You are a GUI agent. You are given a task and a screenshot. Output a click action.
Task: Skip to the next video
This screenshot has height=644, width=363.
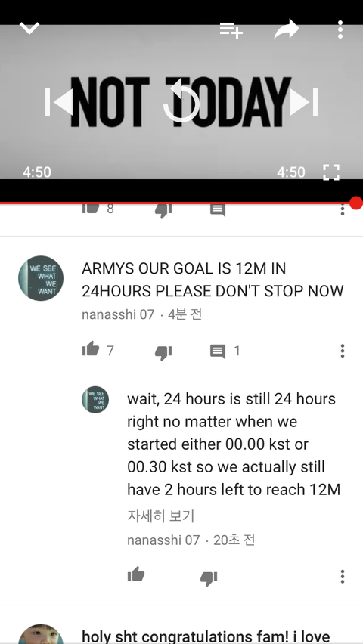304,102
